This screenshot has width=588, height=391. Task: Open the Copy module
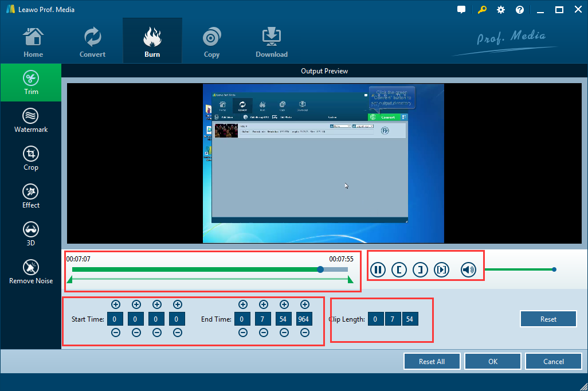[211, 42]
